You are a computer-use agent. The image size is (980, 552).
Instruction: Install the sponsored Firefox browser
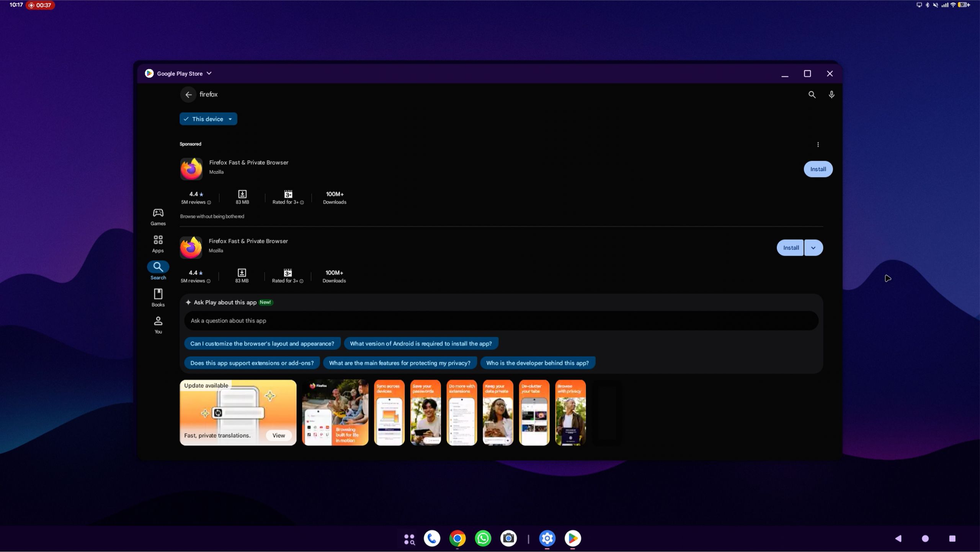[818, 169]
